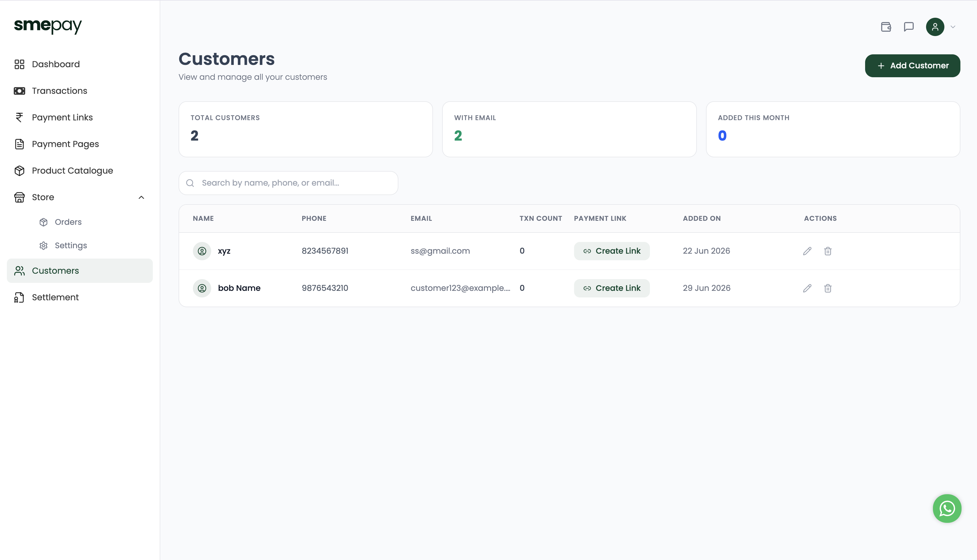The width and height of the screenshot is (977, 560).
Task: Click the Customers people icon
Action: click(19, 271)
